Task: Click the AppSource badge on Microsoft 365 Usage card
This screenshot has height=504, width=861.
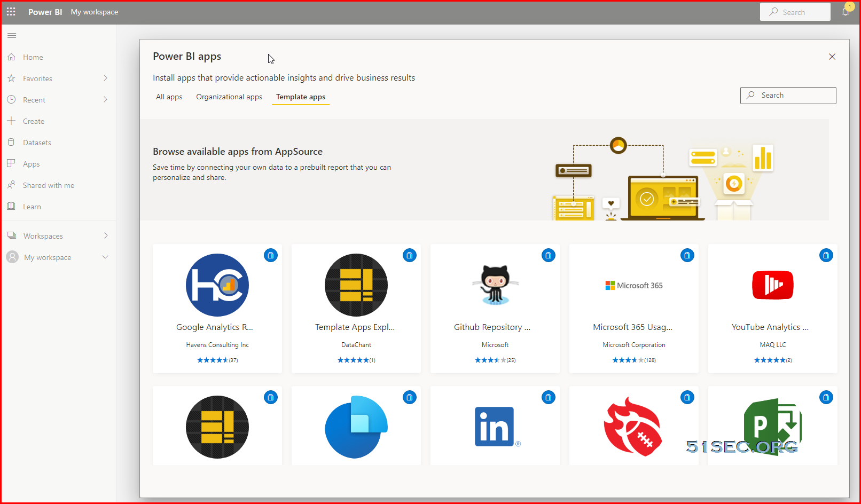Action: pyautogui.click(x=687, y=255)
